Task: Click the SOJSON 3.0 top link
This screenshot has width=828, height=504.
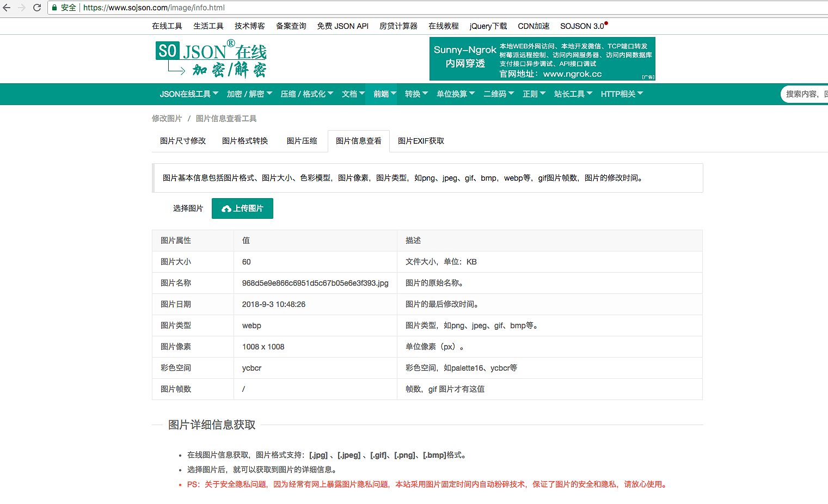Action: (582, 26)
